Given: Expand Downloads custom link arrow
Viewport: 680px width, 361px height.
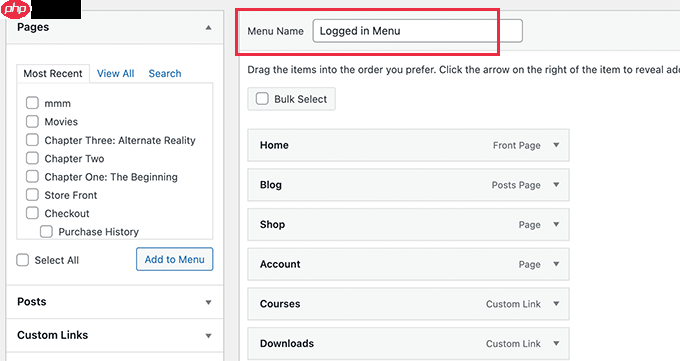Looking at the screenshot, I should click(556, 343).
